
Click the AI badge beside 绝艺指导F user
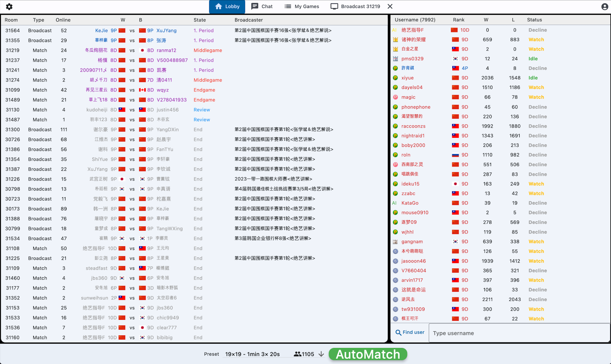click(x=394, y=30)
